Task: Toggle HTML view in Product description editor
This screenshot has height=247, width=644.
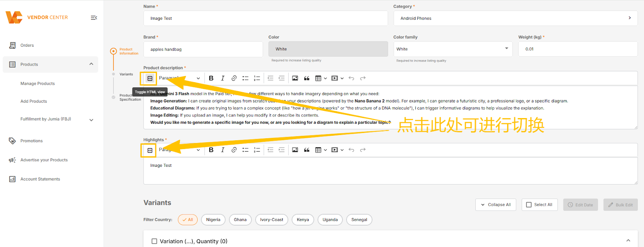Action: 150,78
